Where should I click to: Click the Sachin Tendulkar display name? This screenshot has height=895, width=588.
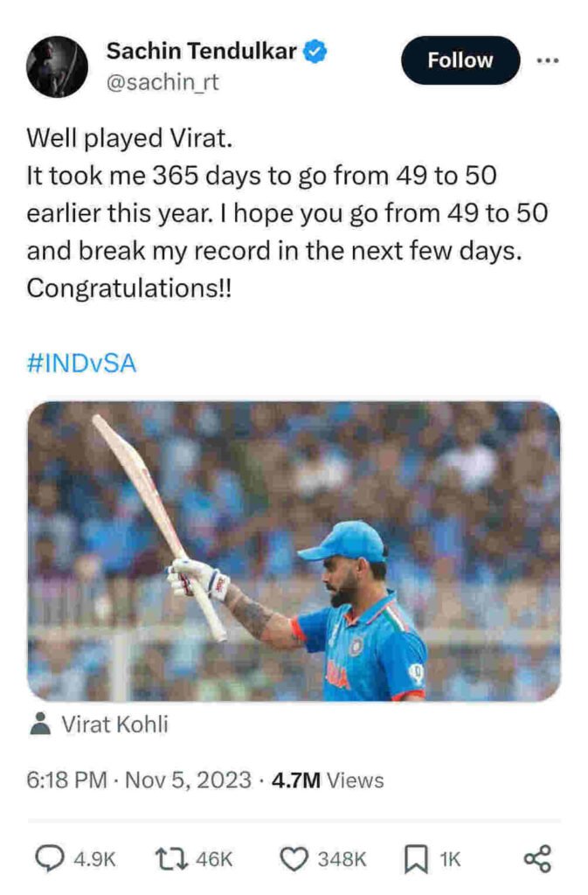[203, 52]
